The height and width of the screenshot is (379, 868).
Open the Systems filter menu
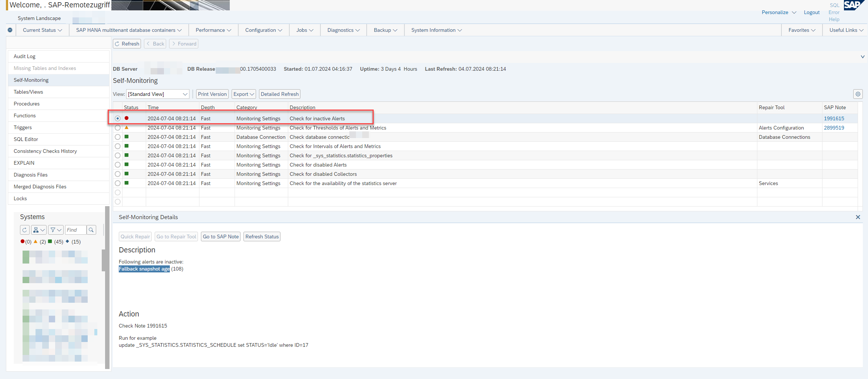(56, 230)
